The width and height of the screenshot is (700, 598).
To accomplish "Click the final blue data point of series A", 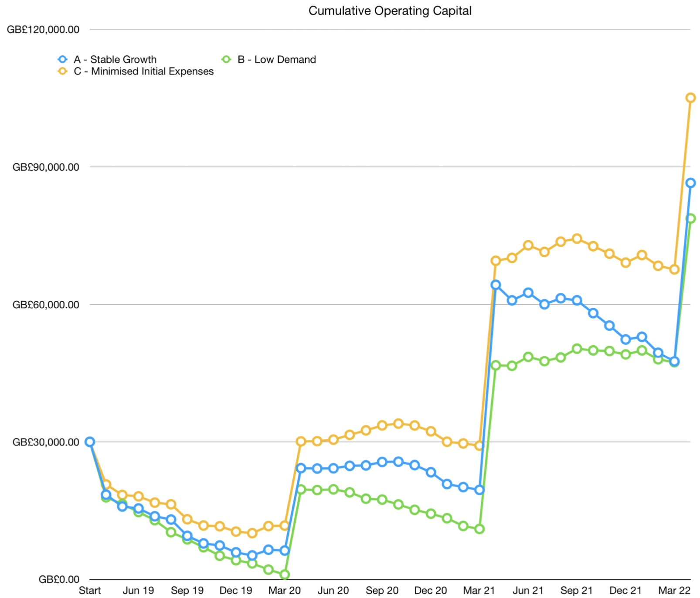I will [x=690, y=183].
